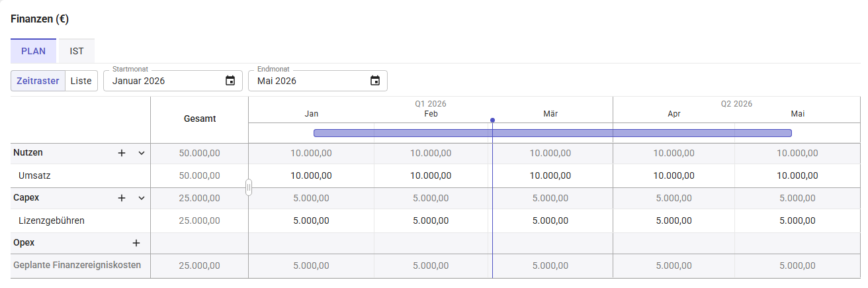Click the current date marker dot
Image resolution: width=868 pixels, height=288 pixels.
click(x=492, y=120)
